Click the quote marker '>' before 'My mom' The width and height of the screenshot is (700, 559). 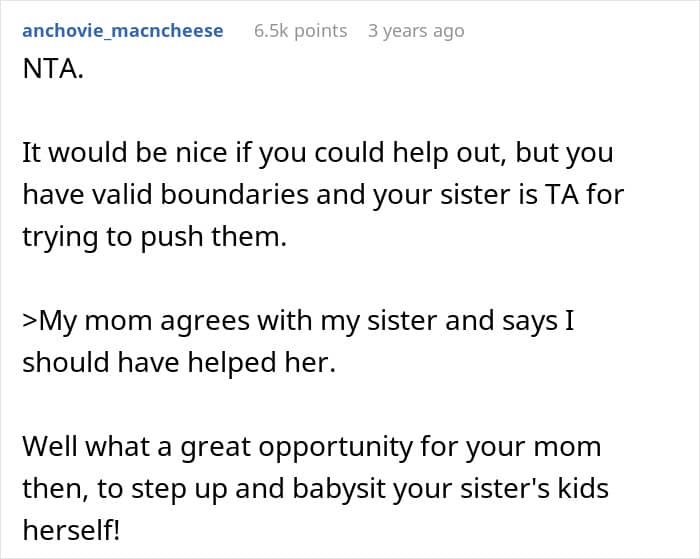(30, 321)
